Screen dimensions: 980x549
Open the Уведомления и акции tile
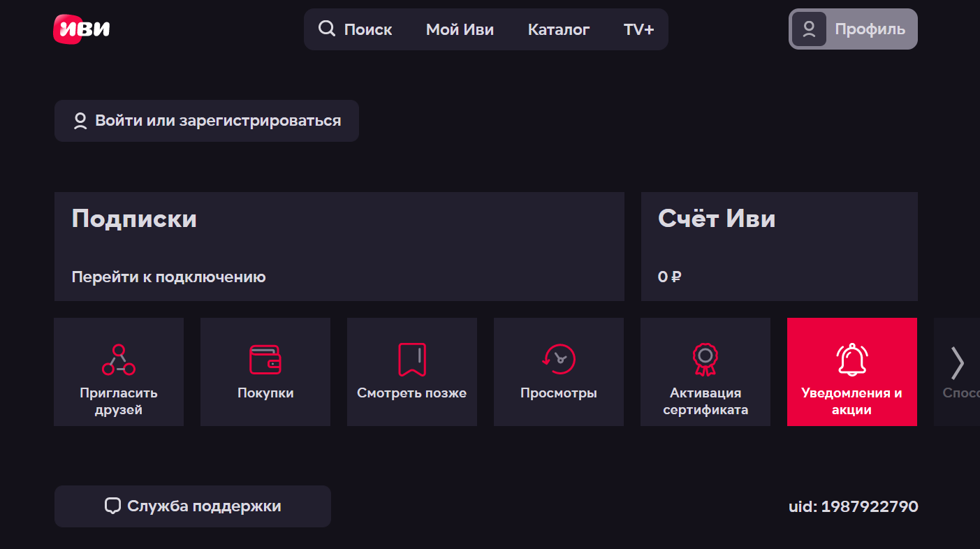point(852,372)
